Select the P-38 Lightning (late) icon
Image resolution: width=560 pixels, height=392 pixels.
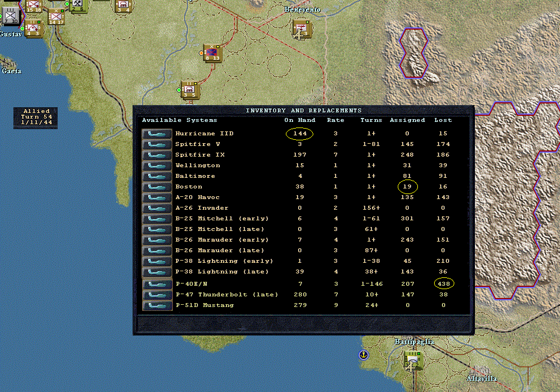[157, 272]
